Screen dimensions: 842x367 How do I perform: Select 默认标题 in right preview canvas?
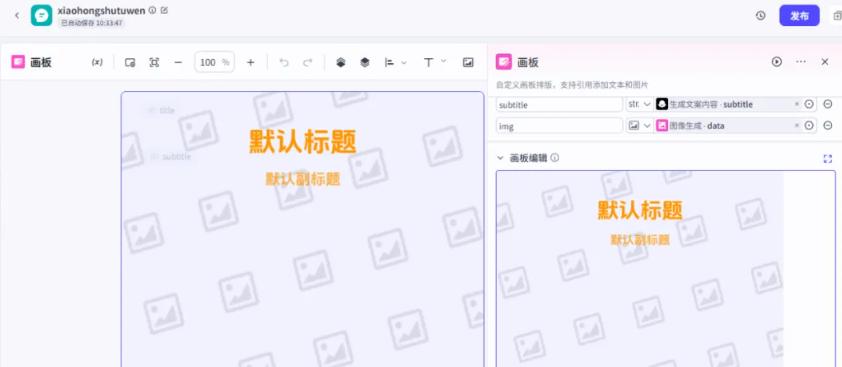tap(640, 210)
